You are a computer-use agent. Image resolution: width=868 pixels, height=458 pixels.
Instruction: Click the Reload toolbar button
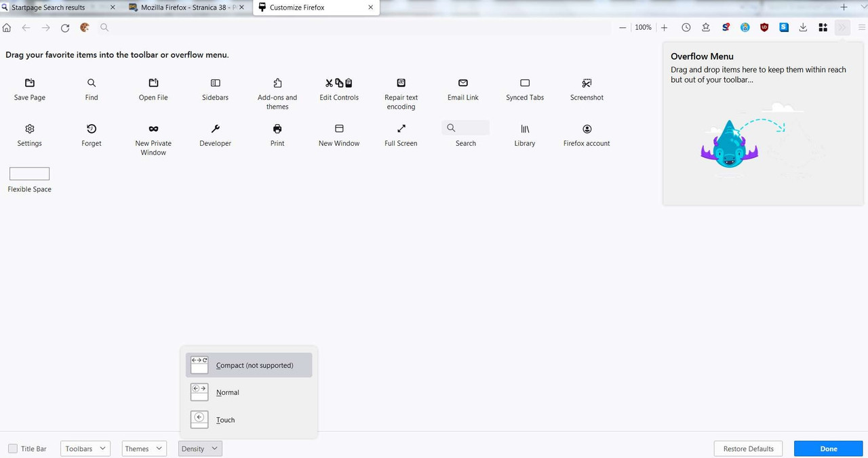(x=65, y=28)
